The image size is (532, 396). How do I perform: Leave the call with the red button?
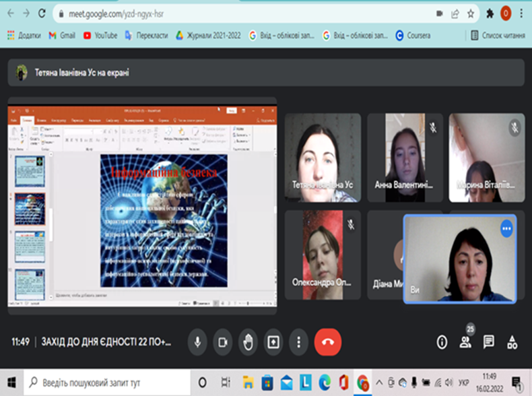[x=328, y=341]
